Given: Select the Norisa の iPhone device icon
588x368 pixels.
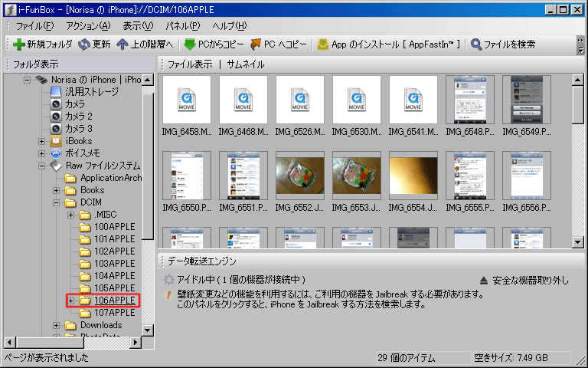Looking at the screenshot, I should [41, 80].
